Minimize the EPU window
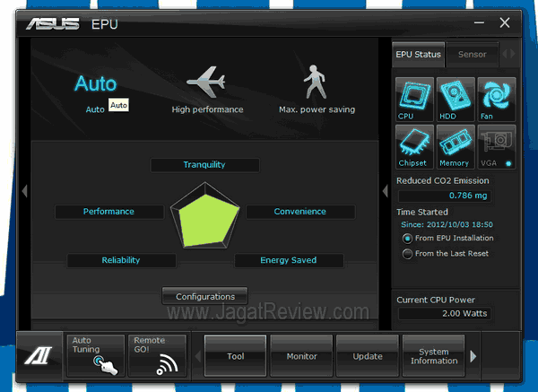This screenshot has height=392, width=538. point(480,23)
